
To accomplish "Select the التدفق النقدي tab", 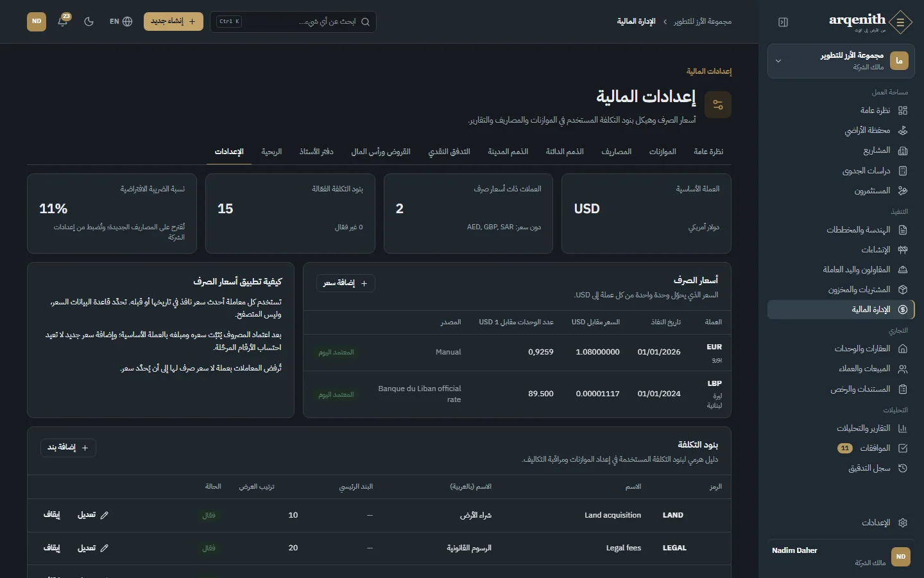I will (x=449, y=152).
